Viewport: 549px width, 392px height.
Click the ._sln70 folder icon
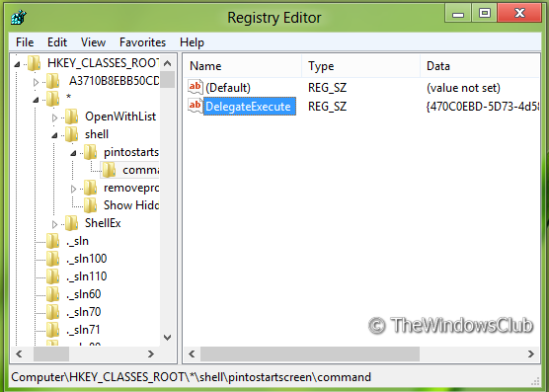(53, 312)
